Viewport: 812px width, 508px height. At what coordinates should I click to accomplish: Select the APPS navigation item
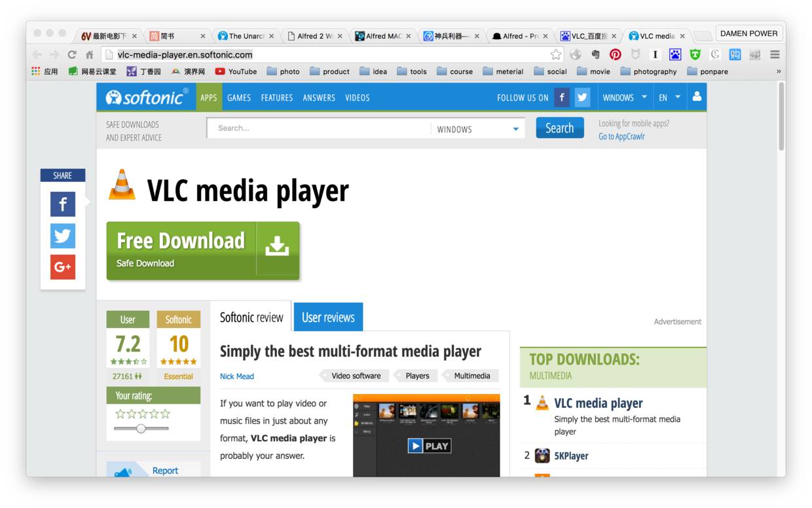[x=209, y=98]
